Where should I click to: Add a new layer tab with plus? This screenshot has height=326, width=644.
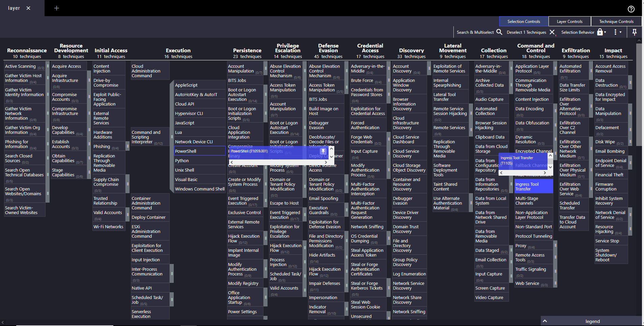point(57,8)
